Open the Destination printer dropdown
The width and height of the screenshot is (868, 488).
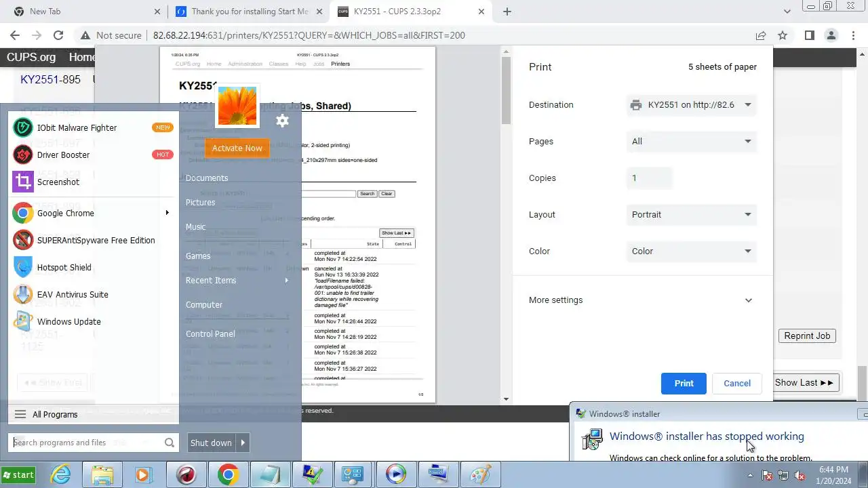[x=691, y=105]
